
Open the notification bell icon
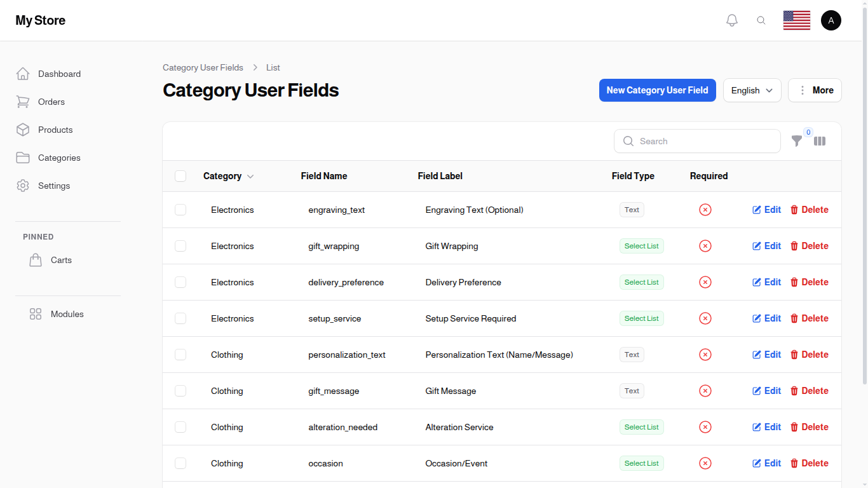731,20
